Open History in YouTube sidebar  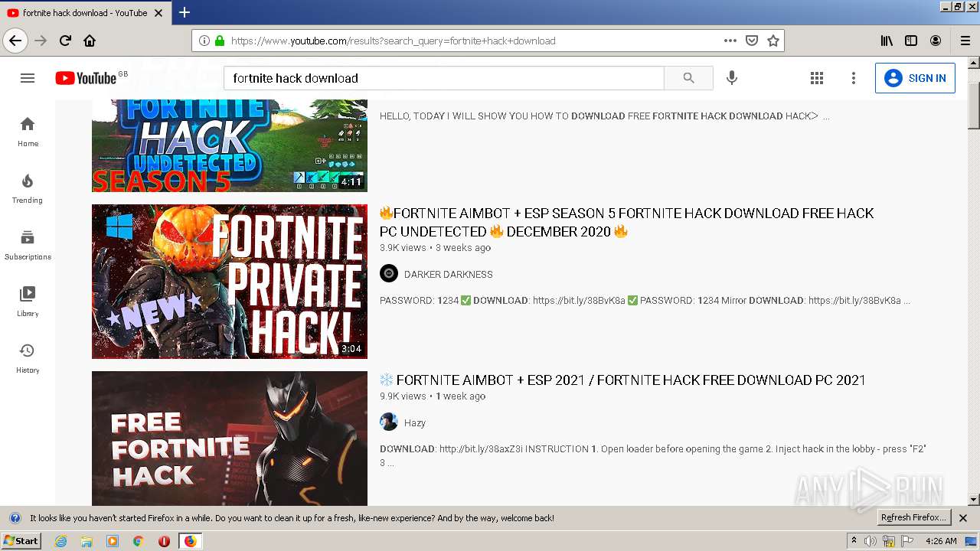(x=28, y=358)
